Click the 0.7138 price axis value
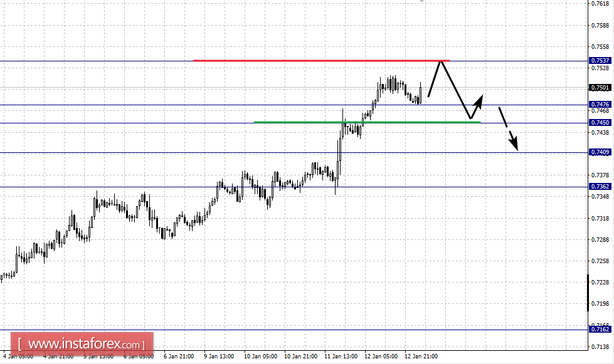This screenshot has height=364, width=614. pyautogui.click(x=600, y=347)
